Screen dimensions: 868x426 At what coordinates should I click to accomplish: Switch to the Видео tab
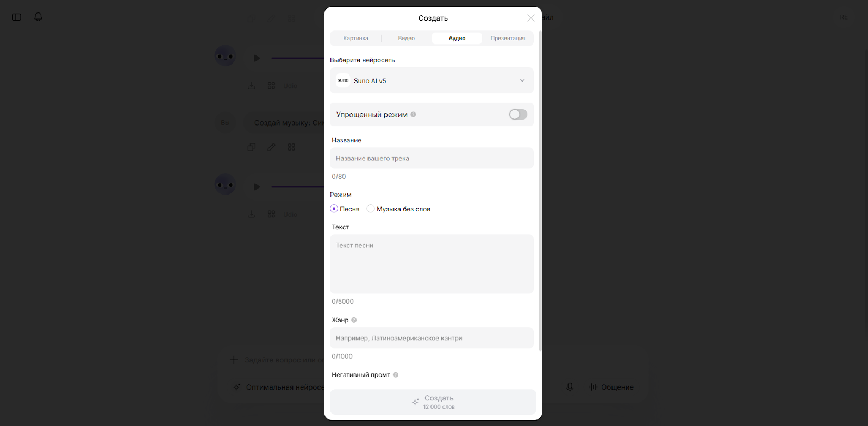(x=406, y=38)
